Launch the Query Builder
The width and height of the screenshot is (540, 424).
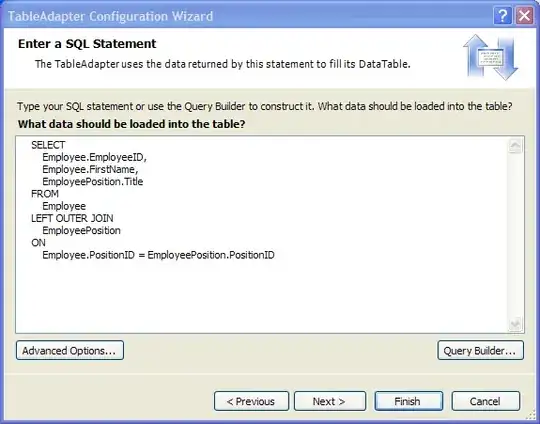tap(480, 350)
